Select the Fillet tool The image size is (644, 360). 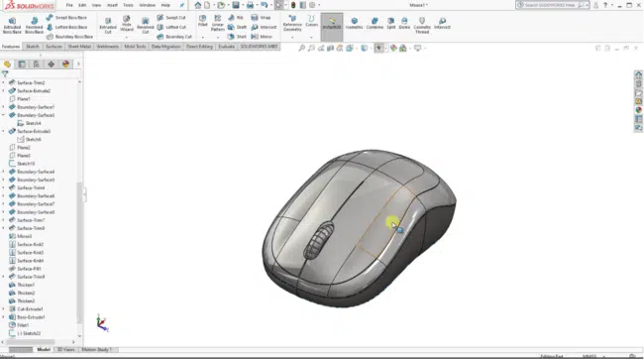(x=203, y=21)
